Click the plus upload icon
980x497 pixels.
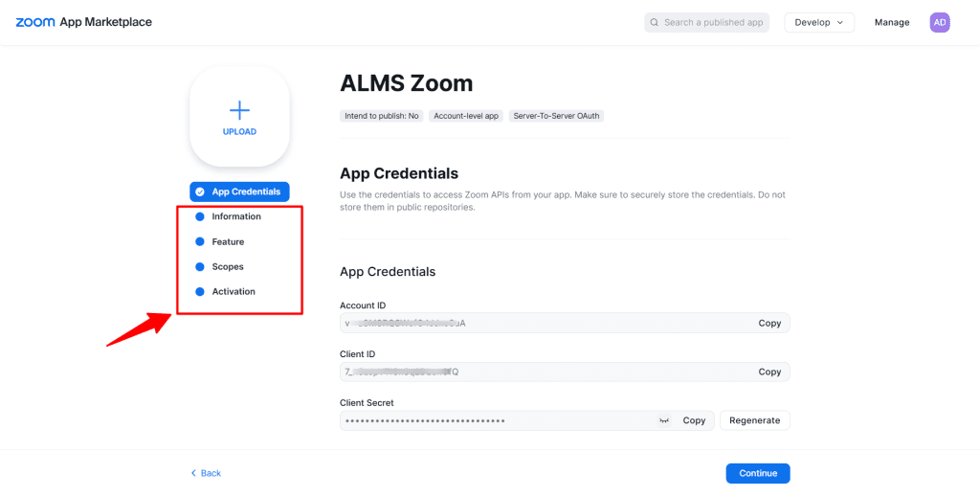point(239,110)
